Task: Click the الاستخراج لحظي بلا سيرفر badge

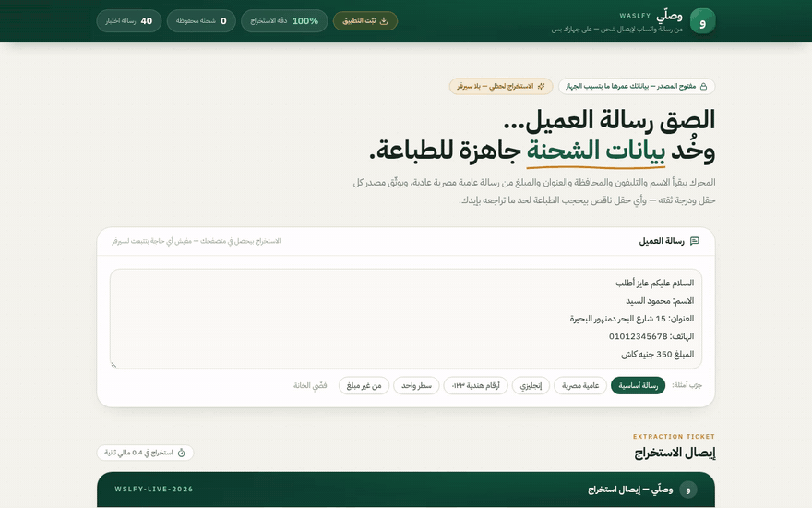Action: coord(501,87)
